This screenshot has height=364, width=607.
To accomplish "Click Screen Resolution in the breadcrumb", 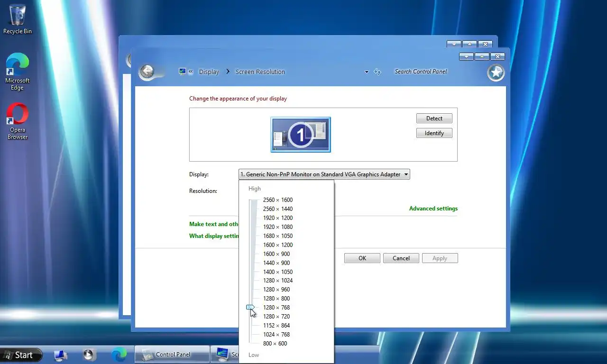I will [260, 72].
